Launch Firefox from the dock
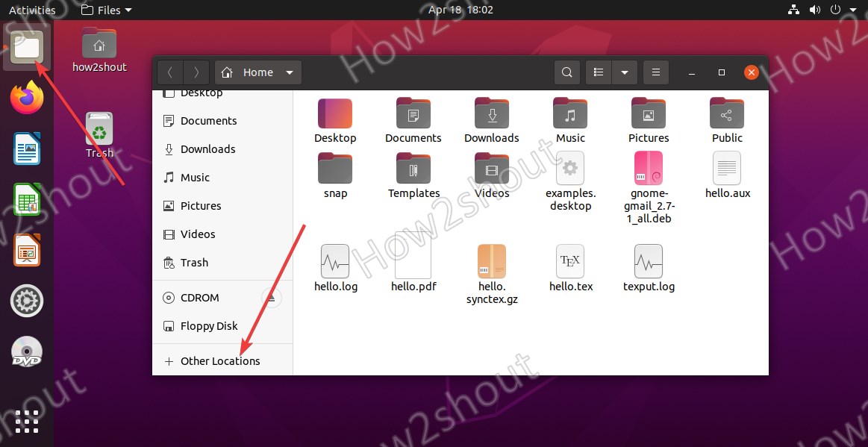Screen dimensions: 868x447 click(x=26, y=97)
